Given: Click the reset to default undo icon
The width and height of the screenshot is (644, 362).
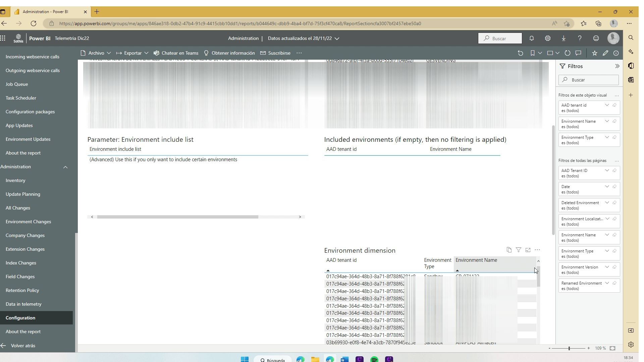Looking at the screenshot, I should (x=520, y=53).
